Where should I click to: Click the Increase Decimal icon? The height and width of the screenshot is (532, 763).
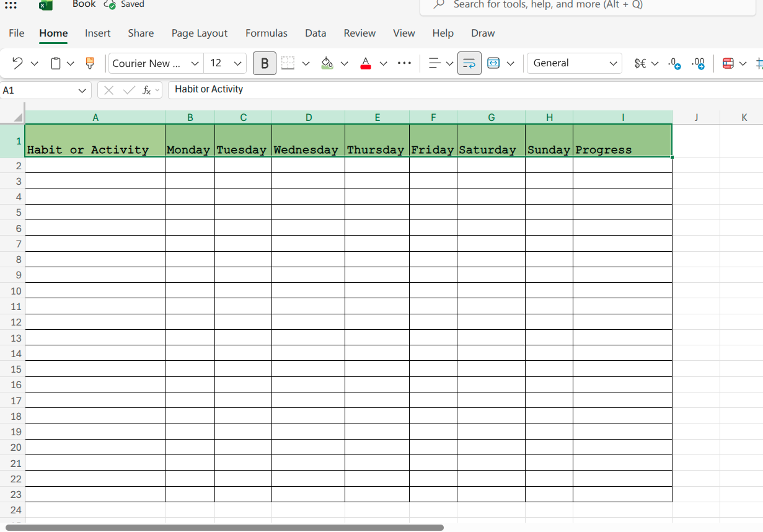(x=698, y=63)
